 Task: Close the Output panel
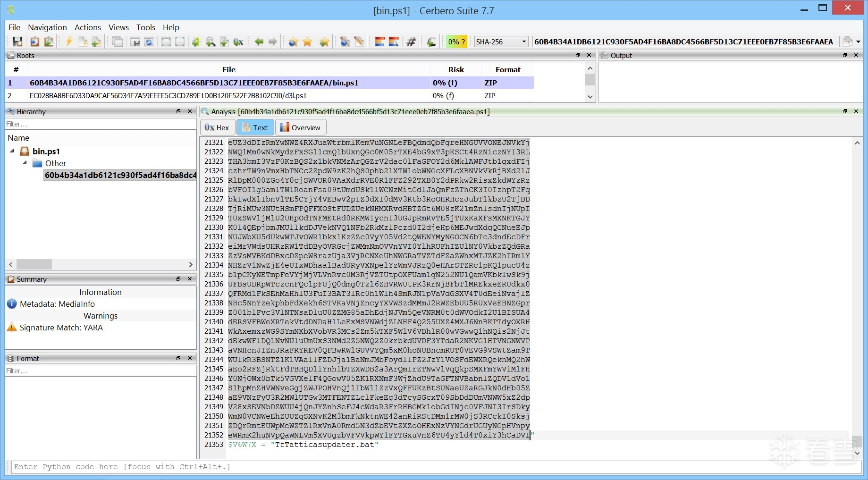tap(856, 55)
